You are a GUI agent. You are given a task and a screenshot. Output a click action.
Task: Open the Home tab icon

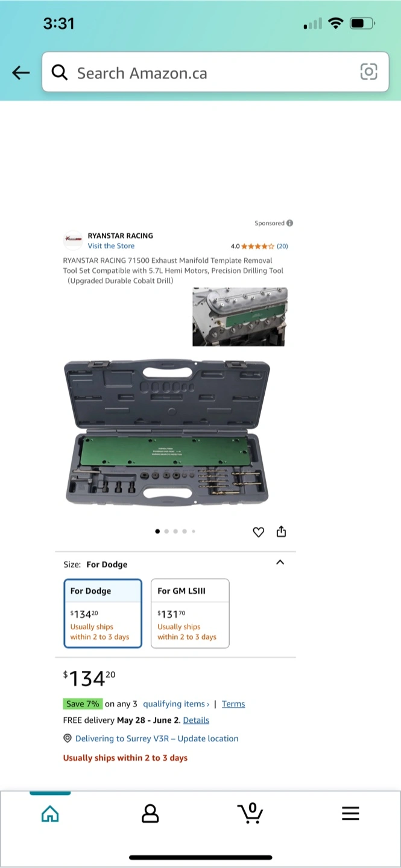point(50,814)
